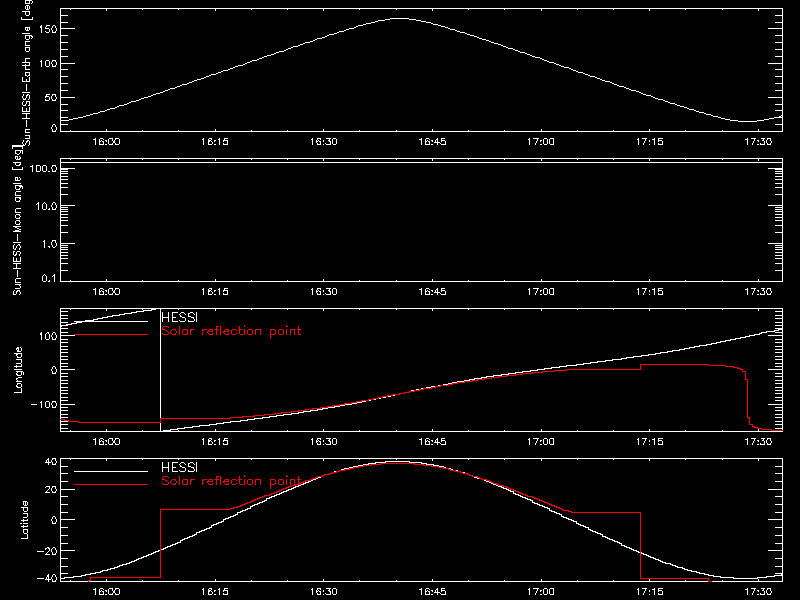Click '16:00' under the Earth angle plot
This screenshot has width=800, height=600.
pyautogui.click(x=106, y=141)
